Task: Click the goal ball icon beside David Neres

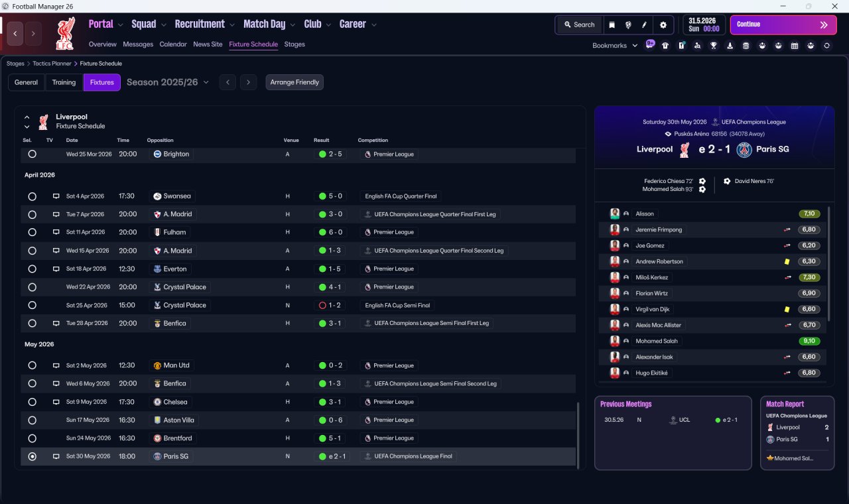Action: coord(727,181)
